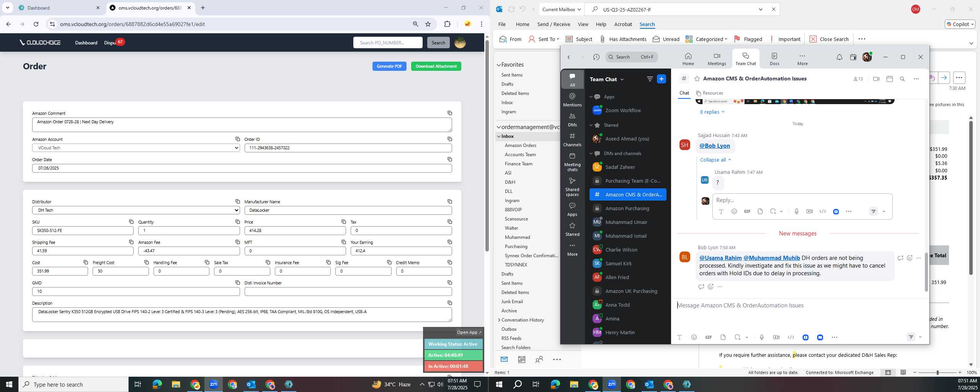Copy the Freight Cost field value
Image resolution: width=980 pixels, height=392 pixels.
coord(146,262)
